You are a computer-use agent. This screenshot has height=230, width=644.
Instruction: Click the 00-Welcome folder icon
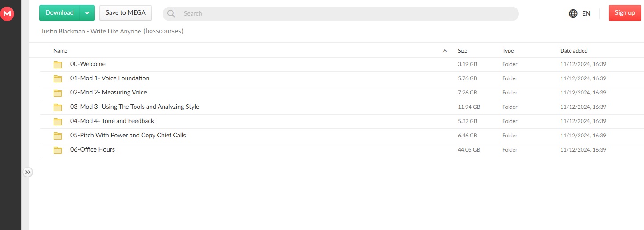(58, 64)
